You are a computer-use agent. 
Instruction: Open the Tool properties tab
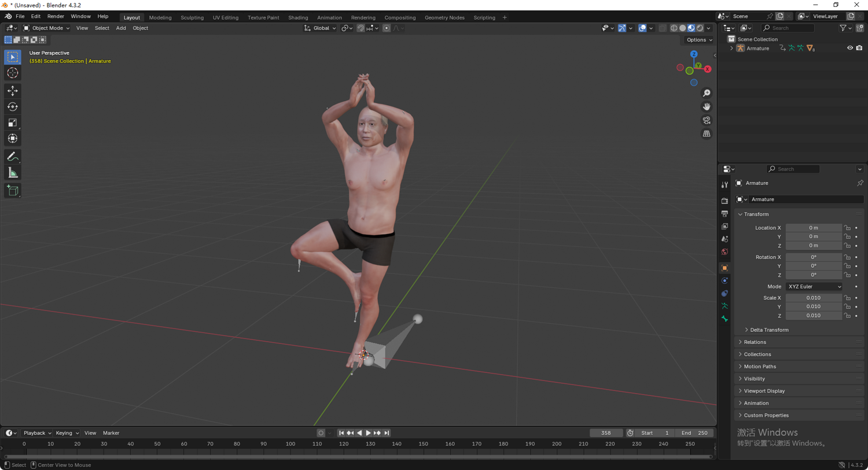(x=724, y=185)
